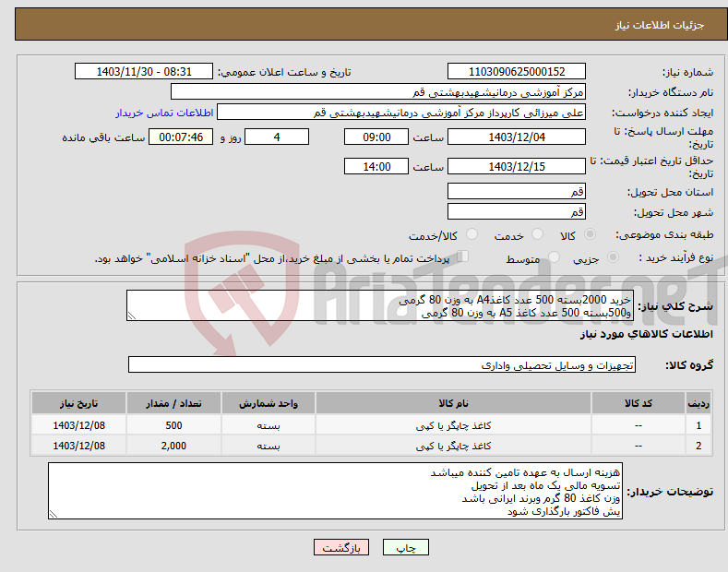Screen dimensions: 728x572
Task: Click the بازگشت back button
Action: point(341,547)
